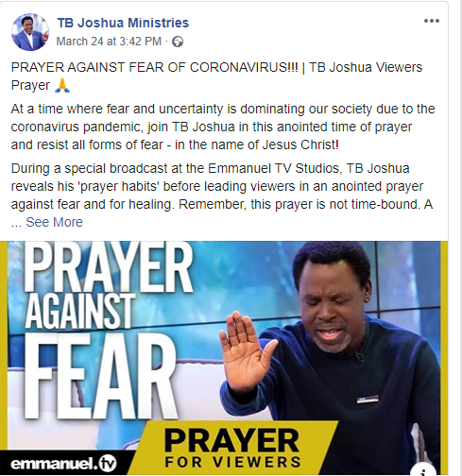The width and height of the screenshot is (462, 476).
Task: Open the three-dot post options menu
Action: click(431, 21)
